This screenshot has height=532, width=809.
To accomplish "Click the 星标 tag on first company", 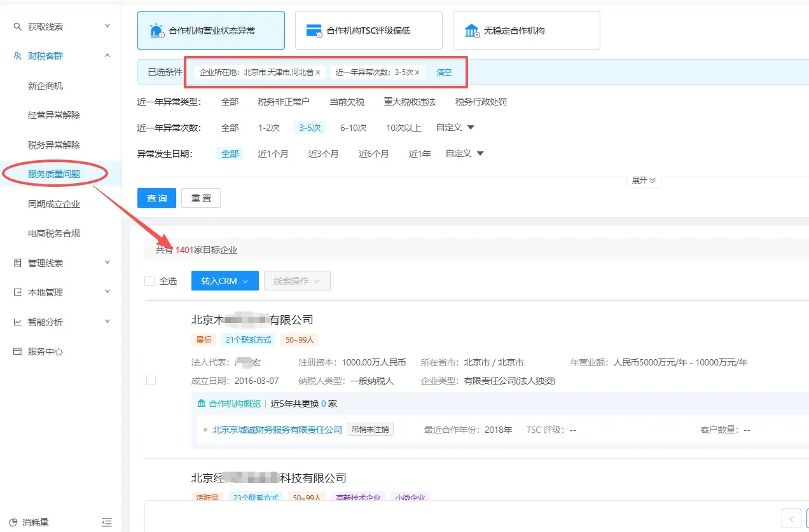I will [204, 340].
